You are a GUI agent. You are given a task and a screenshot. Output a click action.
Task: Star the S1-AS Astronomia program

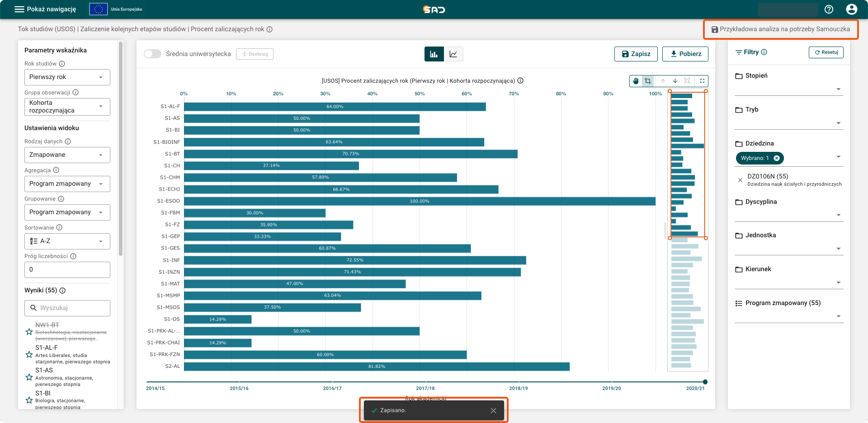[x=29, y=377]
